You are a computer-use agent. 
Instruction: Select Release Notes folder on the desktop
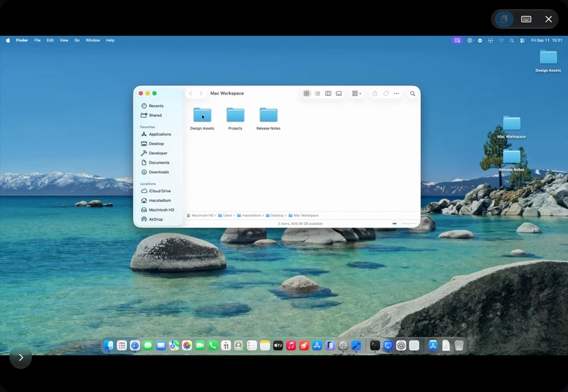512,160
